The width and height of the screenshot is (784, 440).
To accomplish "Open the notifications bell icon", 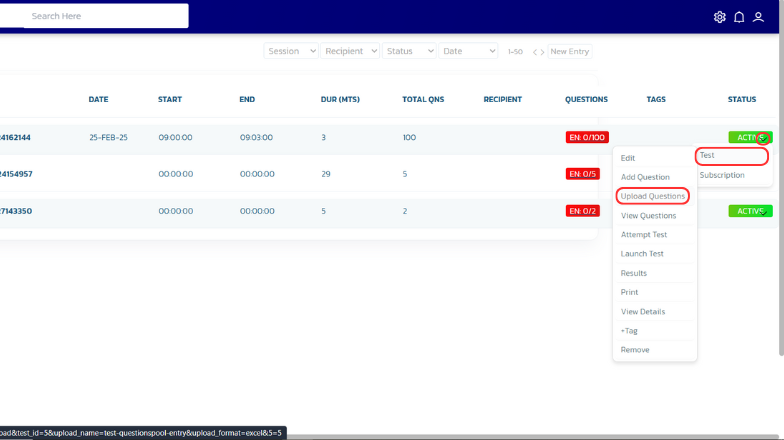I will tap(739, 17).
